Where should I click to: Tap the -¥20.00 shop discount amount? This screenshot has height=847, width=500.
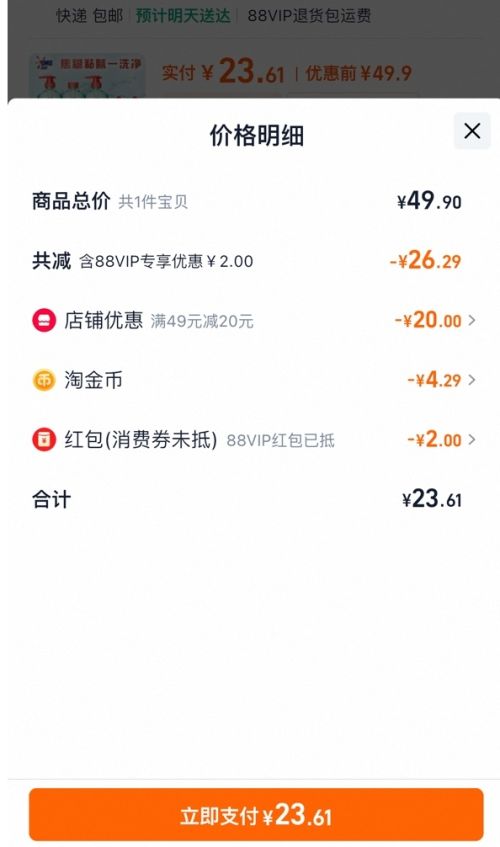click(428, 320)
